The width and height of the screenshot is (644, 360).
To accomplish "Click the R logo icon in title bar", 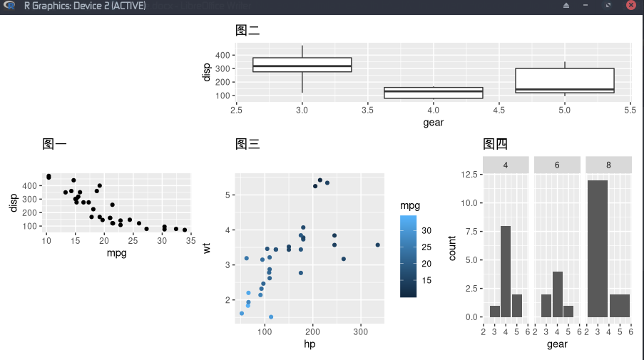I will pyautogui.click(x=9, y=5).
